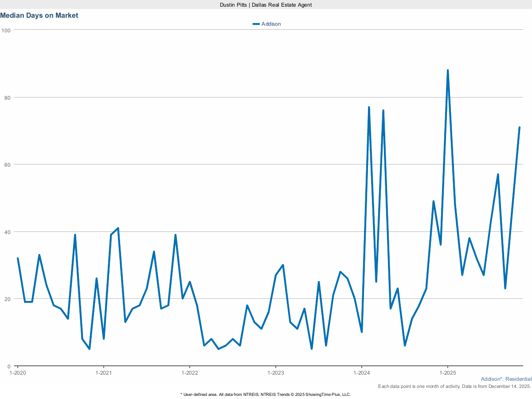Viewport: 532px width, 399px height.
Task: Select the 1-2024 axis label
Action: click(363, 373)
